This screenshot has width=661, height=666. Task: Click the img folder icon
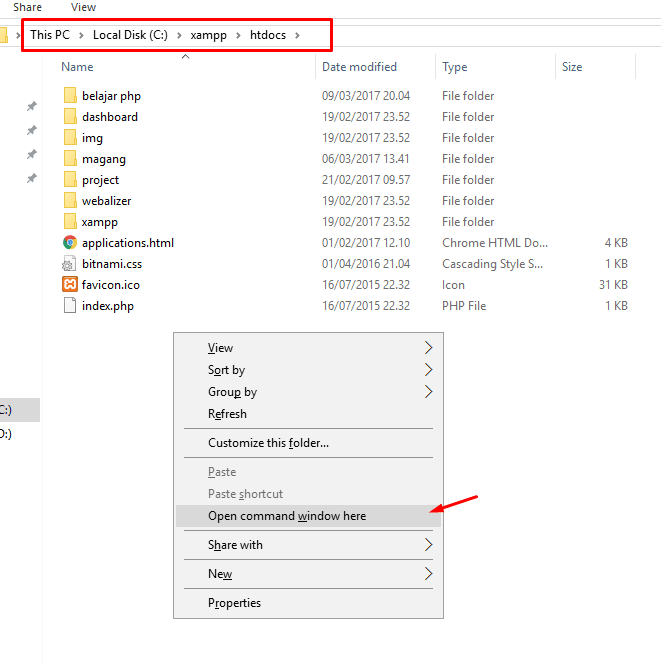coord(70,138)
